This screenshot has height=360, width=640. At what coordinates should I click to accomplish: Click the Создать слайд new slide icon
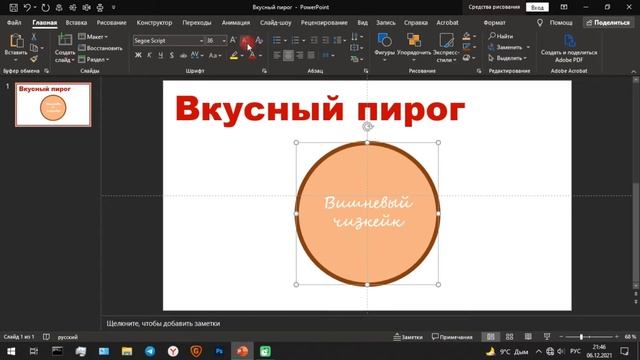65,40
